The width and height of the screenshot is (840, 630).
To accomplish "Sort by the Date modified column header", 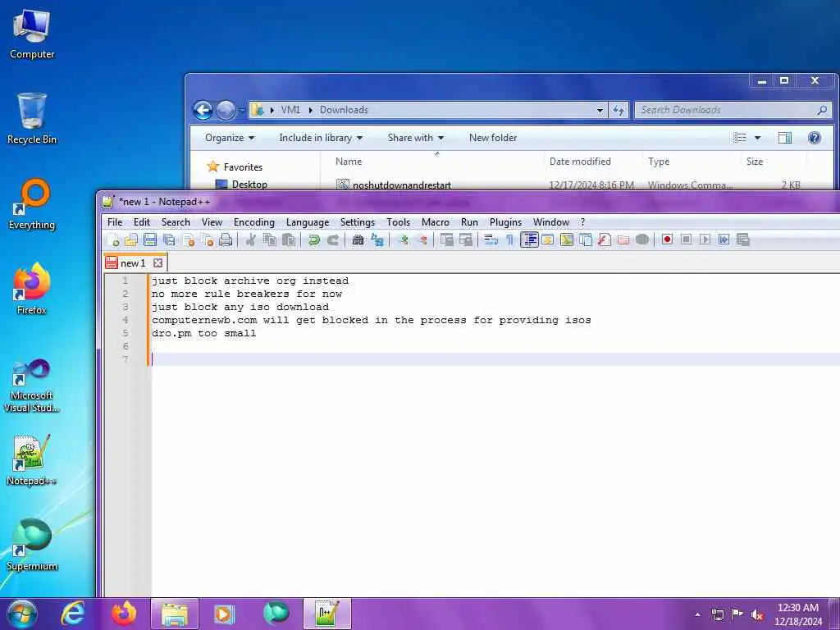I will coord(580,162).
